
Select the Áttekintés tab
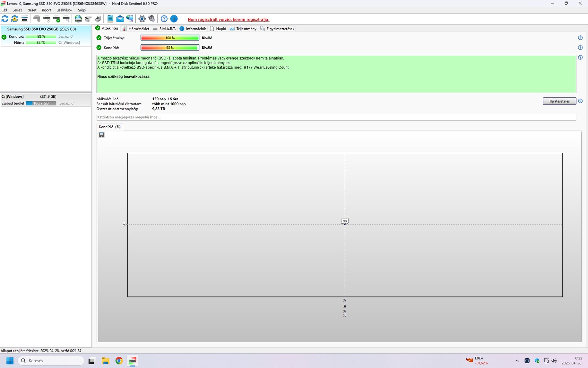coord(107,28)
